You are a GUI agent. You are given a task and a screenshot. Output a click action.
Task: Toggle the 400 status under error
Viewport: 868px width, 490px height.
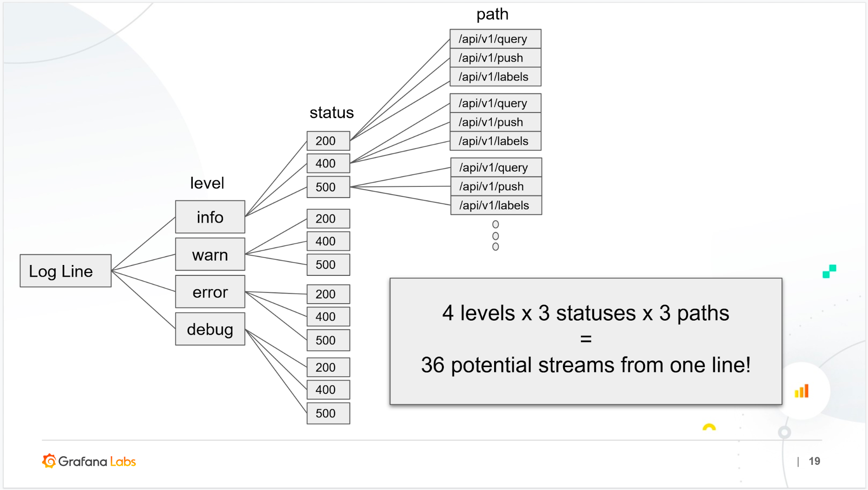pos(327,316)
